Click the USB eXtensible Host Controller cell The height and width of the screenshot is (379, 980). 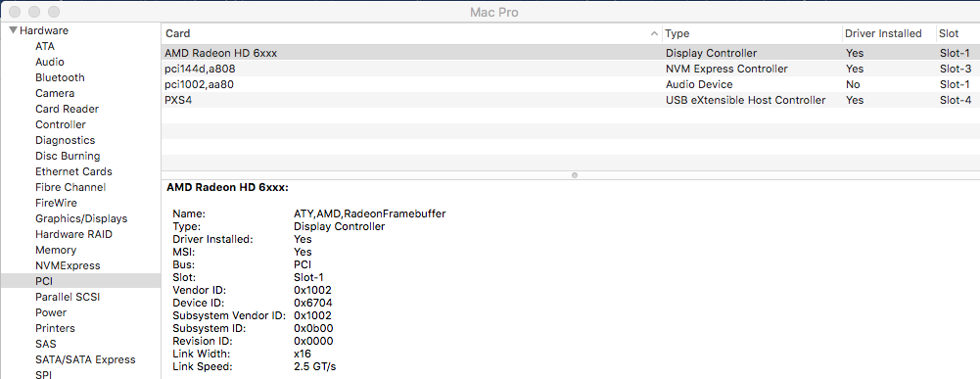coord(746,100)
